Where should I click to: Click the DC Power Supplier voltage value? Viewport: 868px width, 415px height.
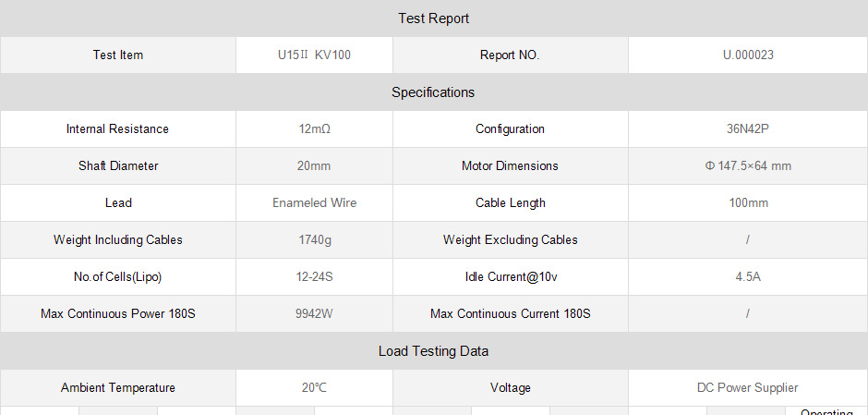click(748, 388)
